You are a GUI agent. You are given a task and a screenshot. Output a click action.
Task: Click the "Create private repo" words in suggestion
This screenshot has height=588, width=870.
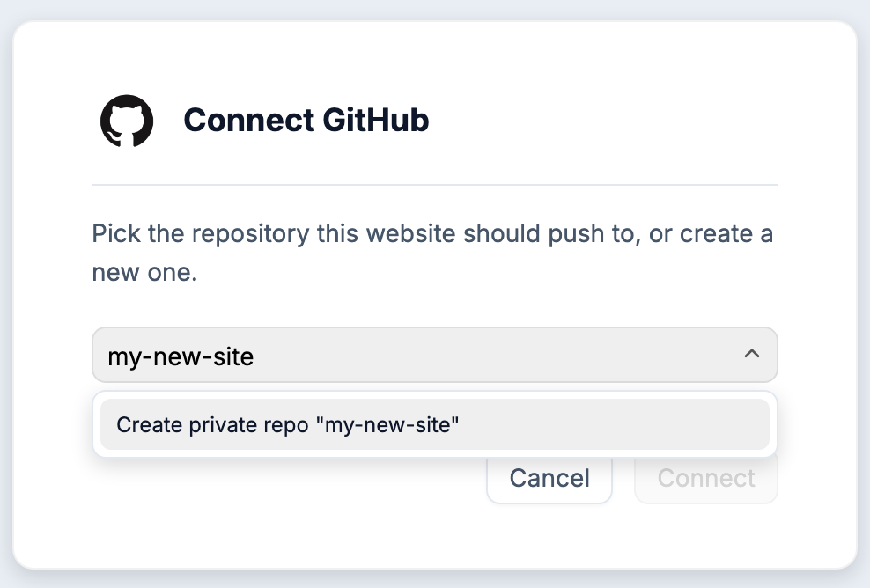[212, 425]
